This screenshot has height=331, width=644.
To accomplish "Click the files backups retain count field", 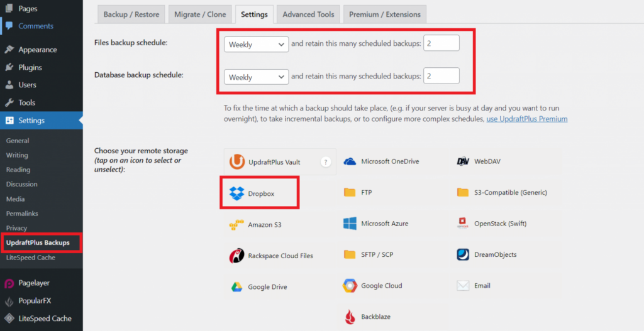I will point(441,43).
